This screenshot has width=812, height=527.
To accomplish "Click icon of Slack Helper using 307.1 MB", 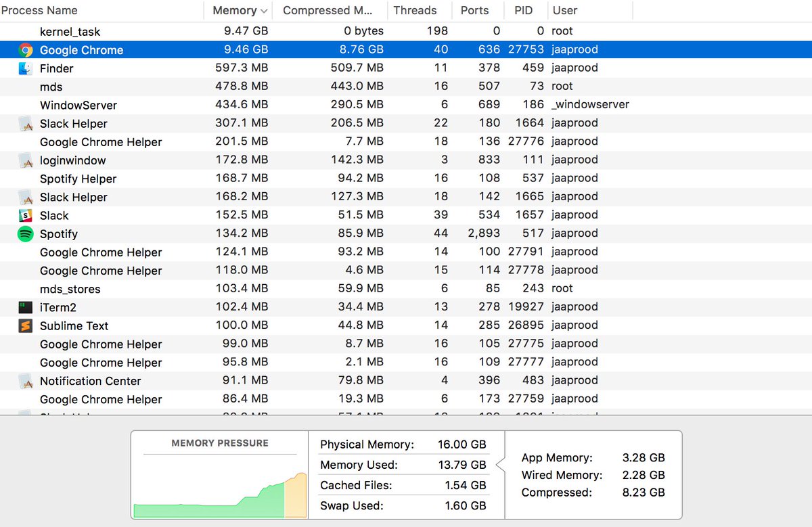I will [x=26, y=123].
